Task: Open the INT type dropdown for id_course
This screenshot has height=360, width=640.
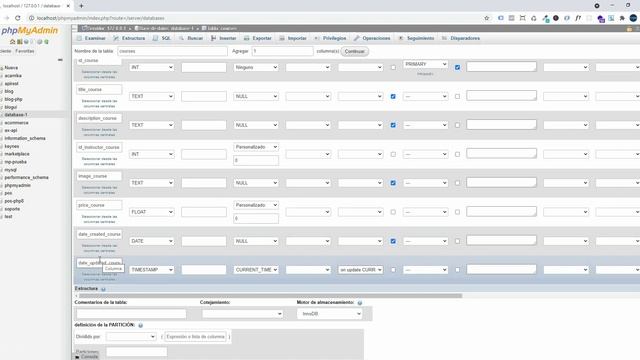Action: pos(151,67)
